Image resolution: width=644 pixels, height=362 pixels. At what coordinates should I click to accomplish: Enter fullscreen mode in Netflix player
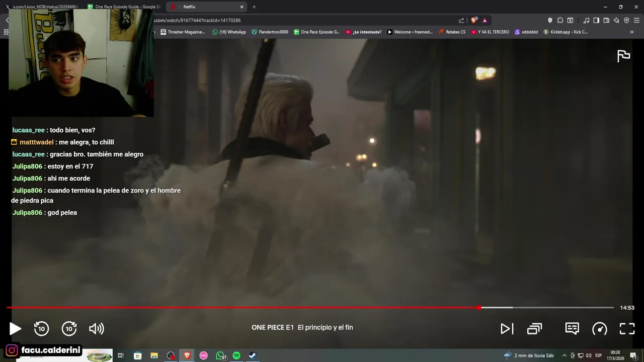(x=627, y=329)
